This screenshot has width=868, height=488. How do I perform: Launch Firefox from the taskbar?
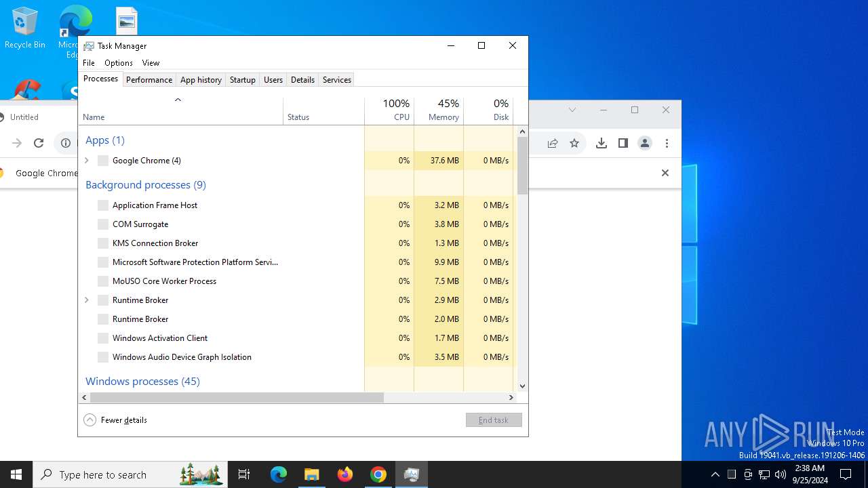point(344,474)
